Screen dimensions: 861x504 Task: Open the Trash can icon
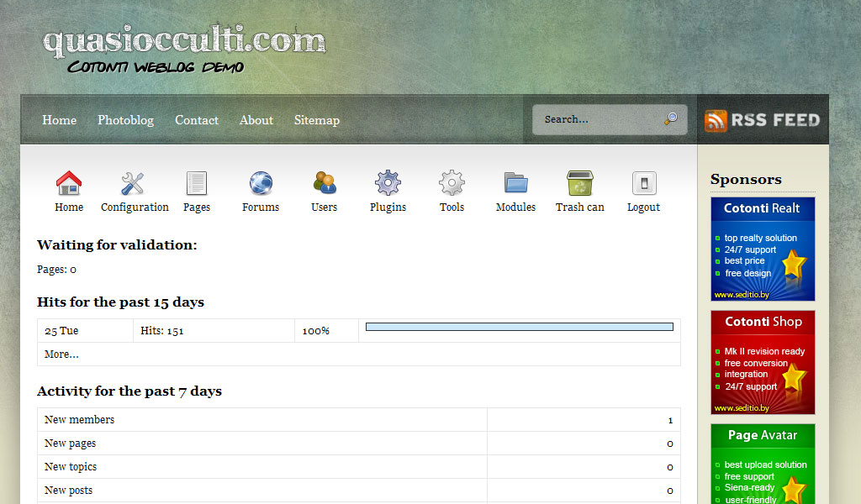coord(579,183)
